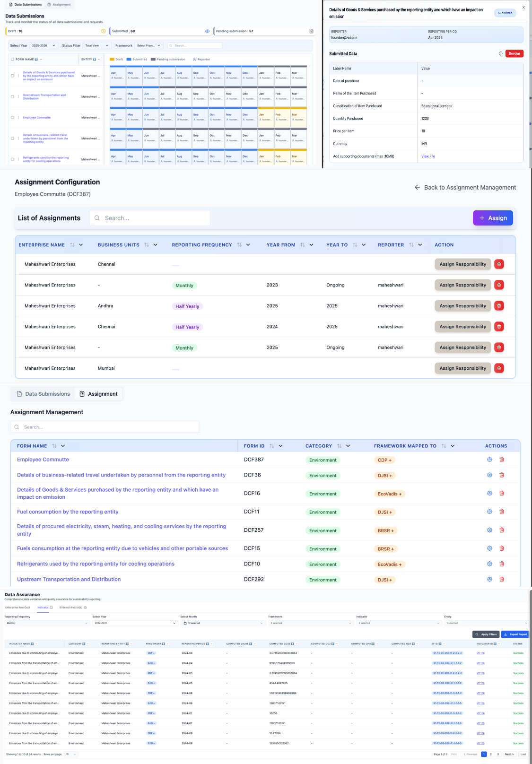Open the Enterprise Raw Data tab
The height and width of the screenshot is (764, 532).
[17, 608]
